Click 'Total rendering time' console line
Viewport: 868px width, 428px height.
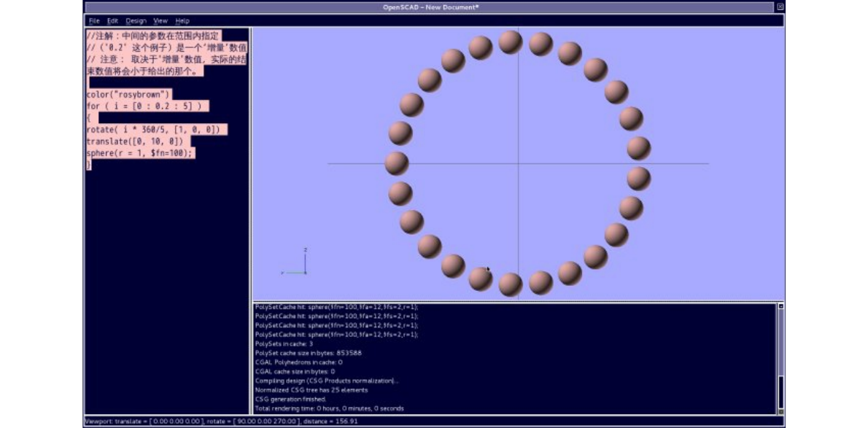coord(330,408)
